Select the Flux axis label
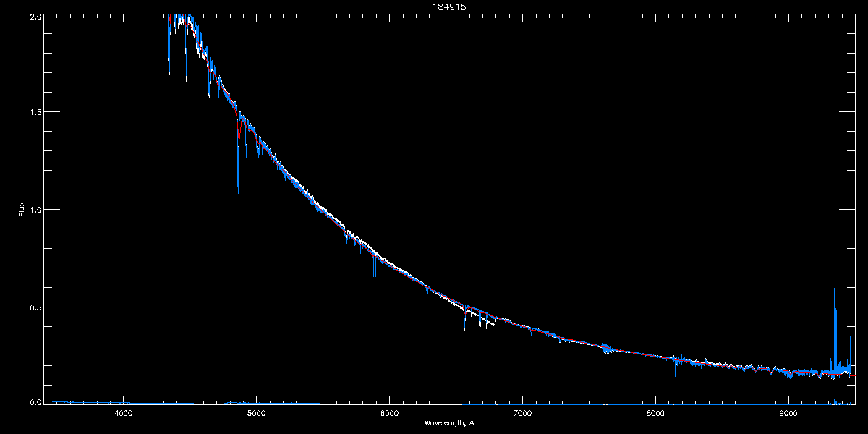The width and height of the screenshot is (868, 434). point(22,210)
